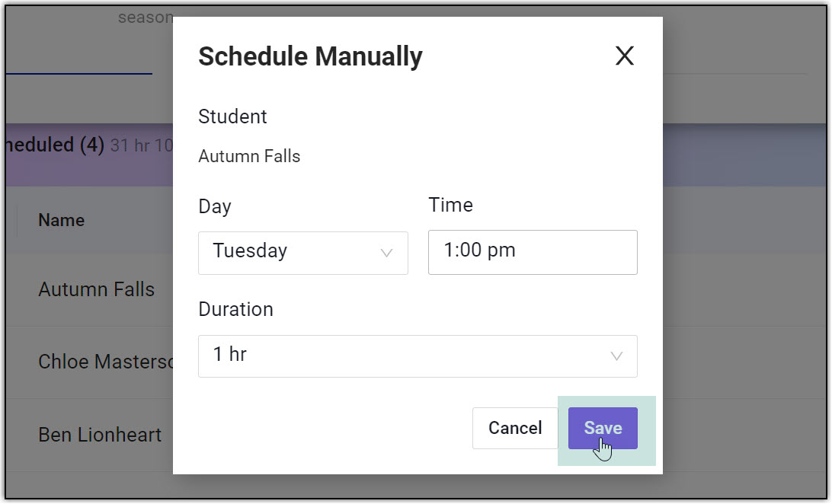This screenshot has height=504, width=832.
Task: Click the Schedule Manually dialog title
Action: [310, 56]
